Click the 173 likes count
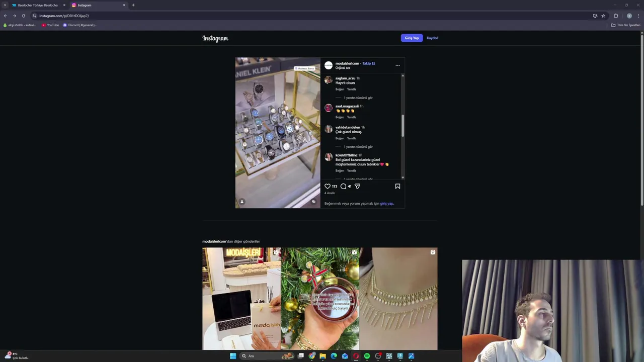The height and width of the screenshot is (362, 644). (x=335, y=186)
